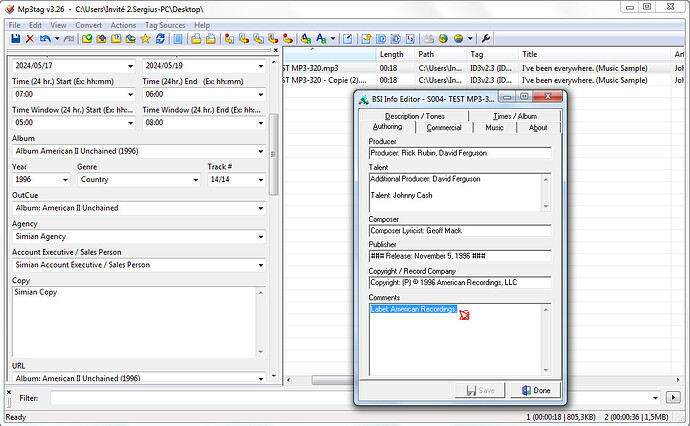The width and height of the screenshot is (690, 426).
Task: Sort by the Length column header
Action: (x=395, y=55)
